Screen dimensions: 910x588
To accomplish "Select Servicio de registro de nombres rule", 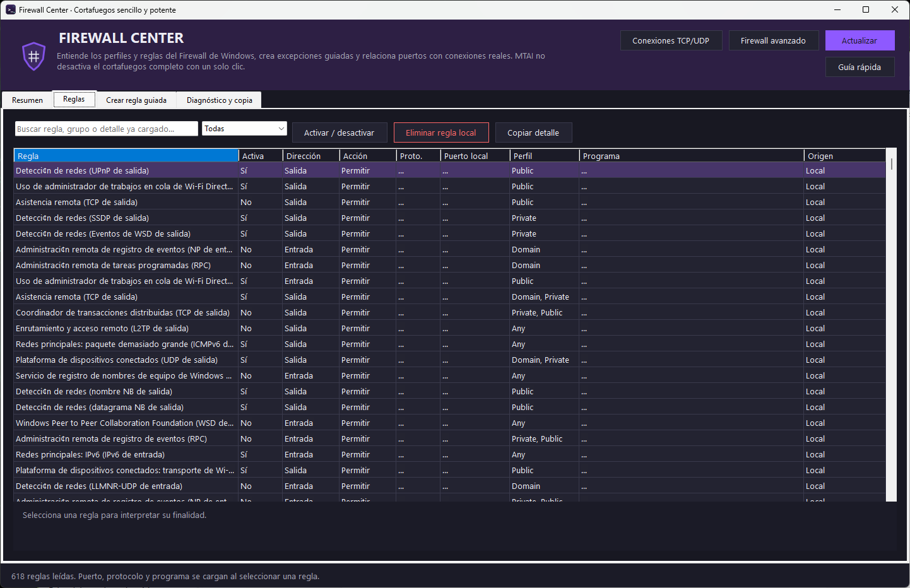I will click(x=449, y=375).
